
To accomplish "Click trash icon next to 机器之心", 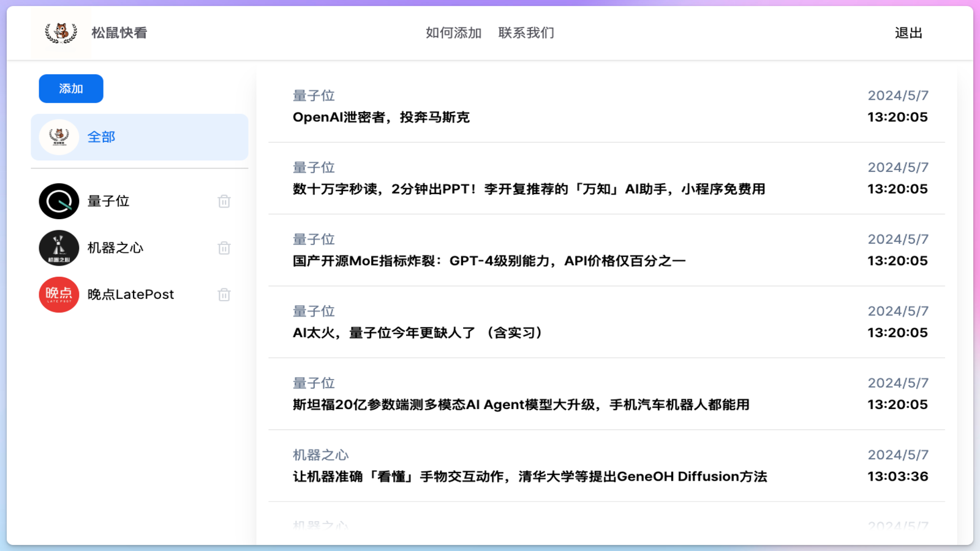I will pyautogui.click(x=224, y=248).
